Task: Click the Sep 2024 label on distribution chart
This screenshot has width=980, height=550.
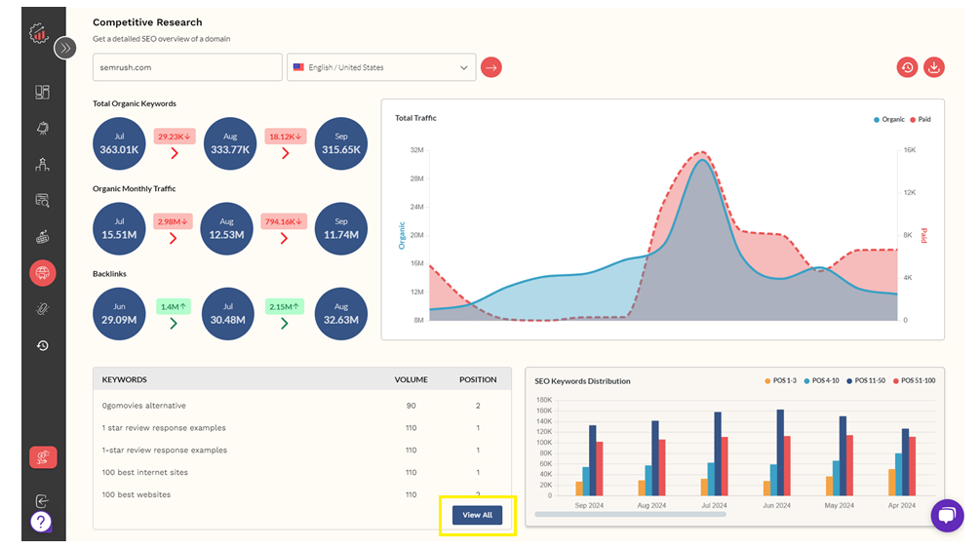Action: coord(589,505)
